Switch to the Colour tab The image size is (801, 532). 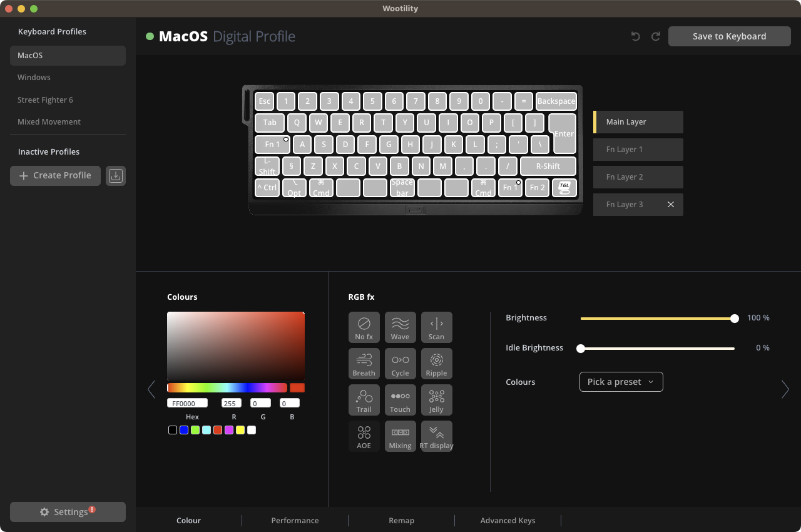point(189,520)
